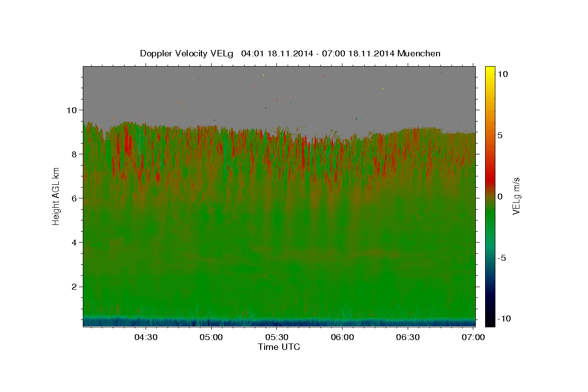Click colorbar tick label 10

(502, 73)
